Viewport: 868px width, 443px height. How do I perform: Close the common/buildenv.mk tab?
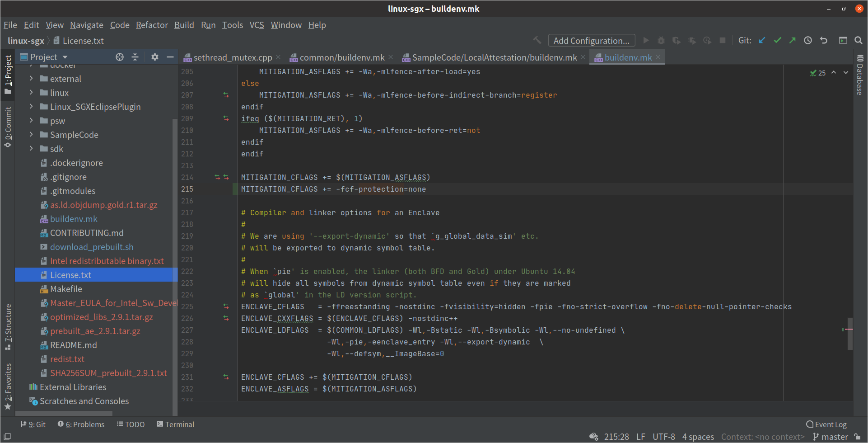391,57
